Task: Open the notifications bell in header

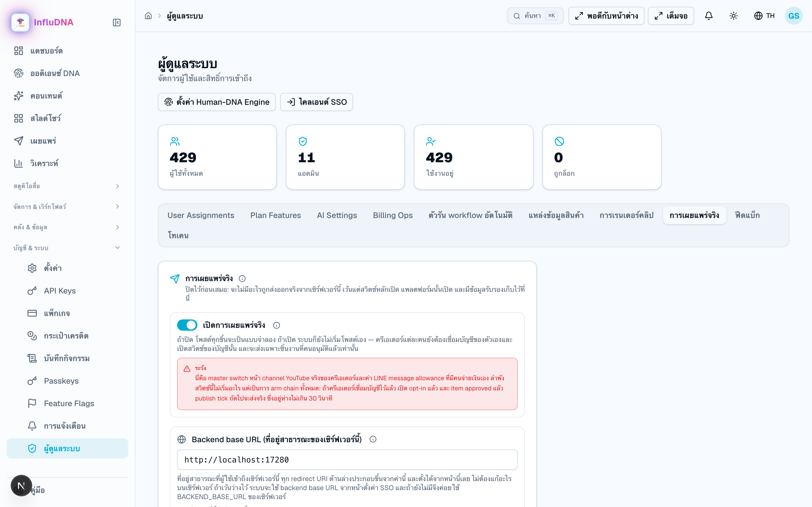Action: (x=709, y=16)
